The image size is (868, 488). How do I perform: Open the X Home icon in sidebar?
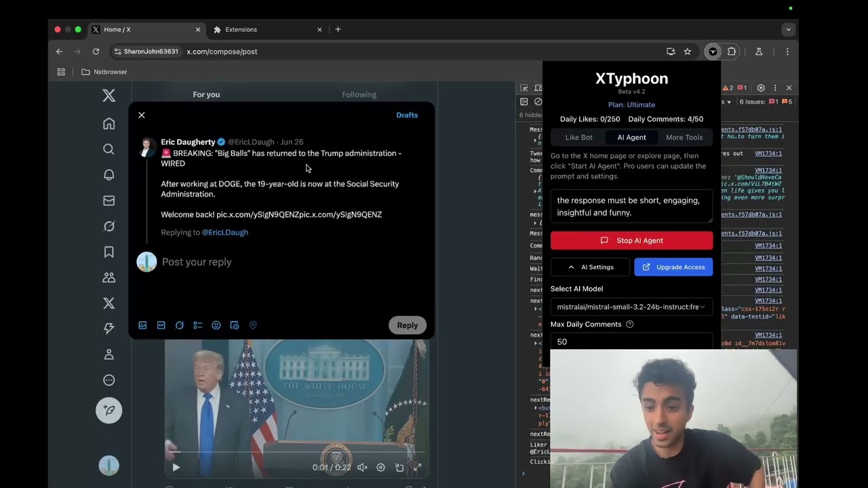(108, 123)
